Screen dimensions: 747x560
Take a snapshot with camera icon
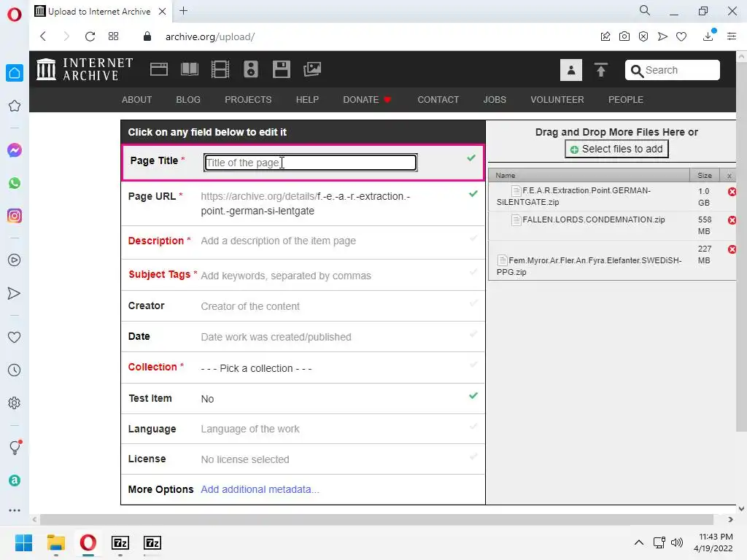tap(624, 36)
